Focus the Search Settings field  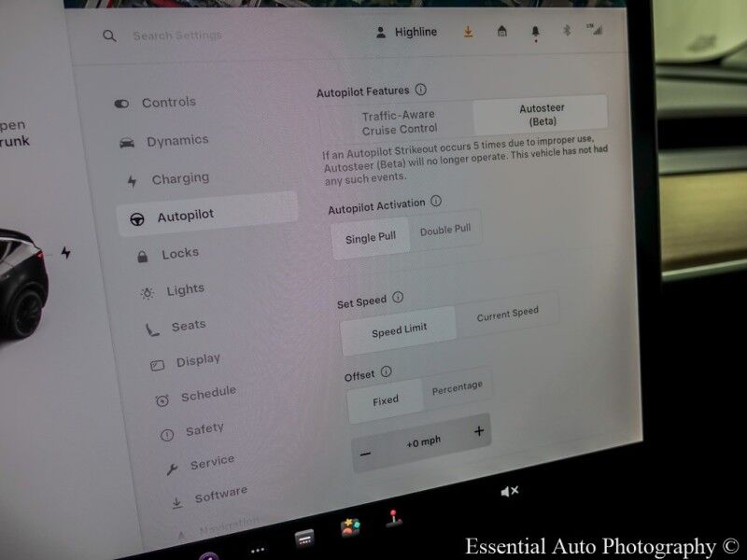click(177, 35)
